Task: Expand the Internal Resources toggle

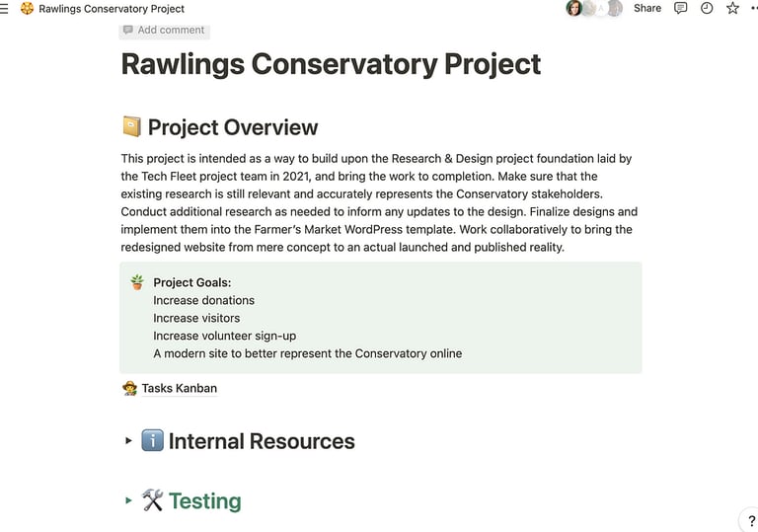Action: [128, 440]
